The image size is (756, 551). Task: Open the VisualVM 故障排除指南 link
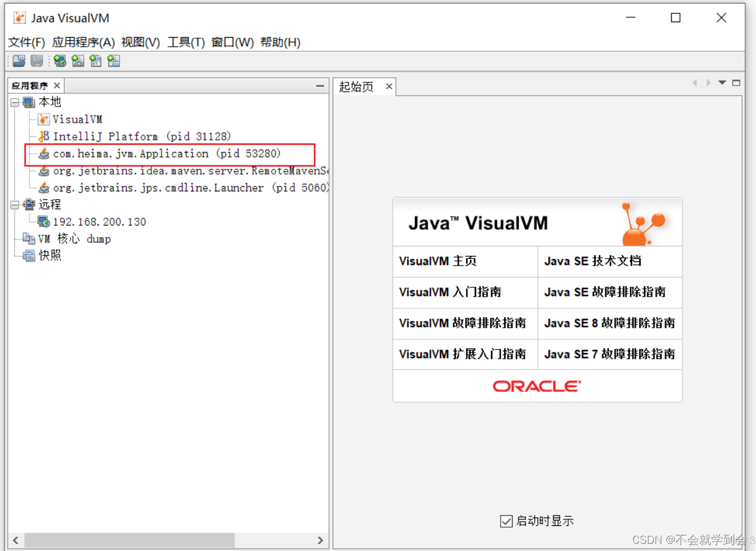point(462,324)
